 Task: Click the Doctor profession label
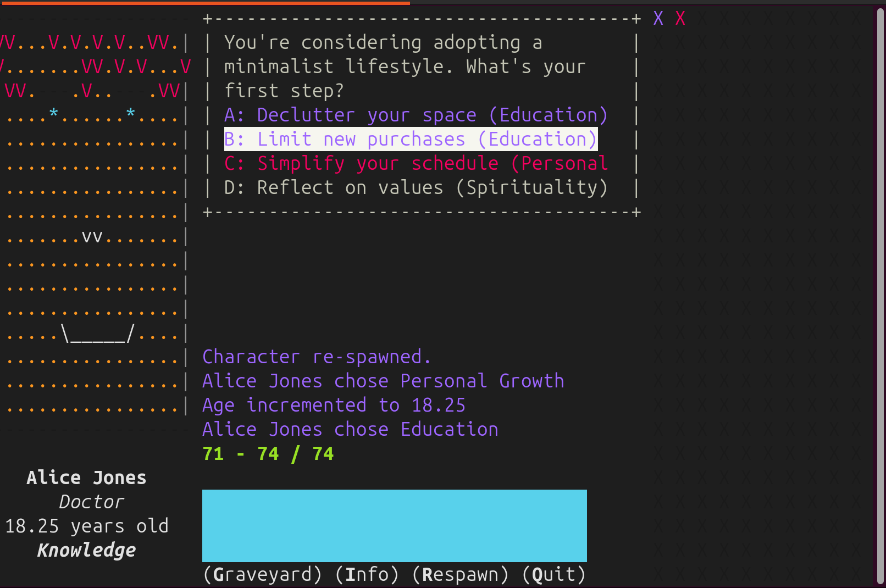(92, 502)
